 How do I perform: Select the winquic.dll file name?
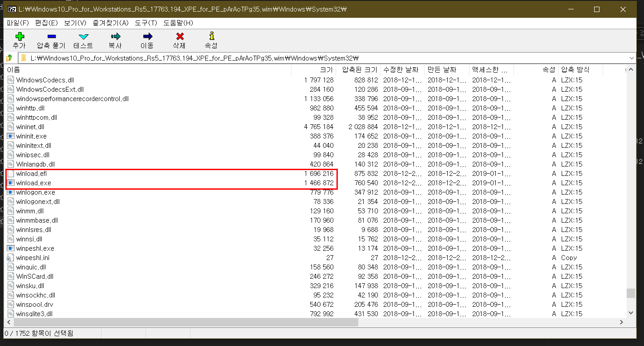[31, 267]
